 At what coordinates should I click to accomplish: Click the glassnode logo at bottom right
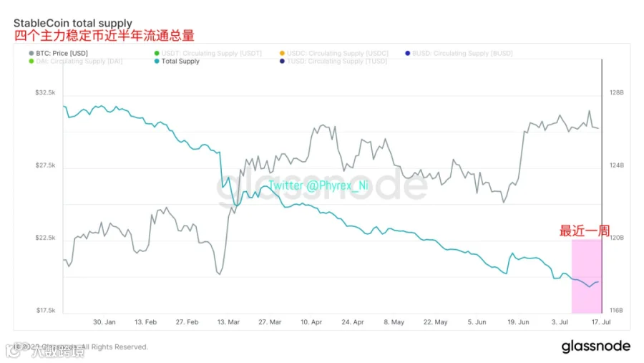click(x=595, y=347)
